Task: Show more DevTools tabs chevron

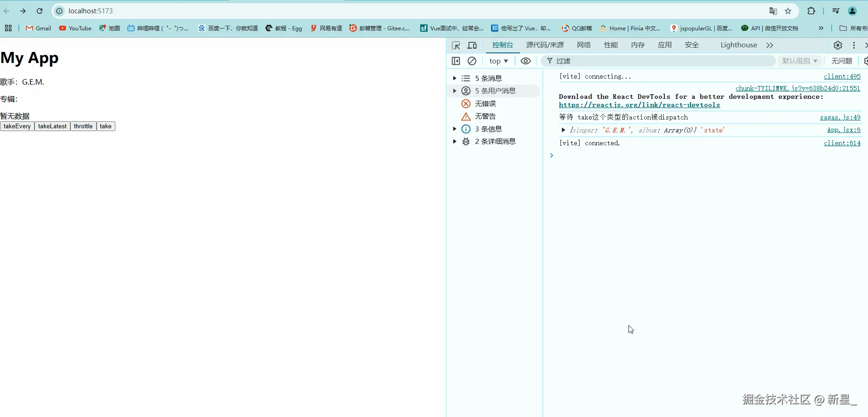Action: 770,45
